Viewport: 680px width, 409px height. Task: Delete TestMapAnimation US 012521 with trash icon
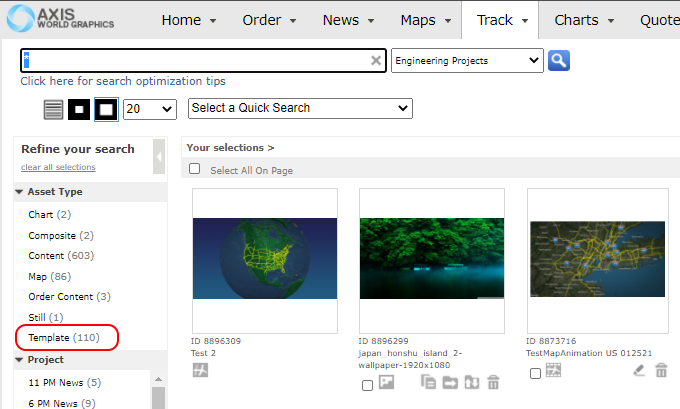click(661, 371)
